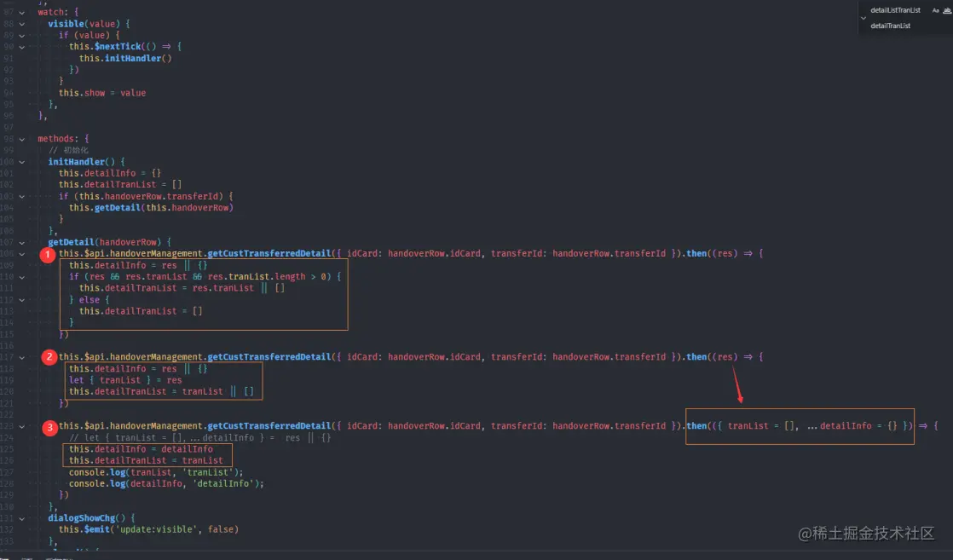
Task: Click 'this.detailTranList = tranList' on line 126
Action: pos(146,460)
